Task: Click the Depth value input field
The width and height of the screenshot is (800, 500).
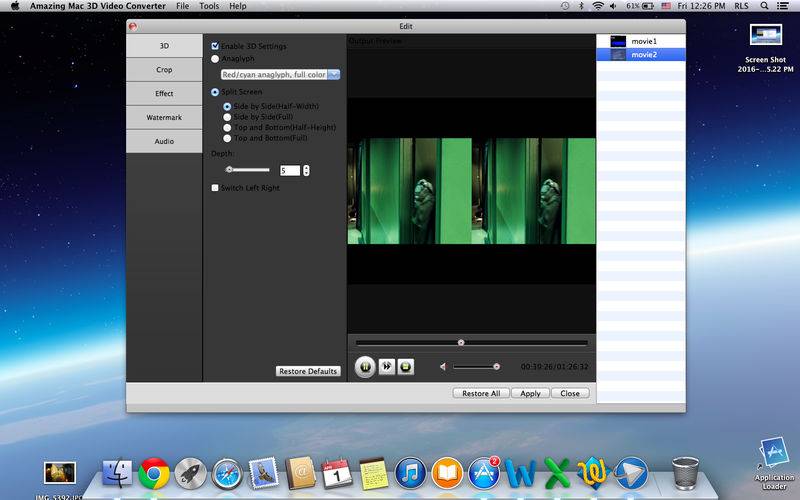Action: [x=290, y=170]
